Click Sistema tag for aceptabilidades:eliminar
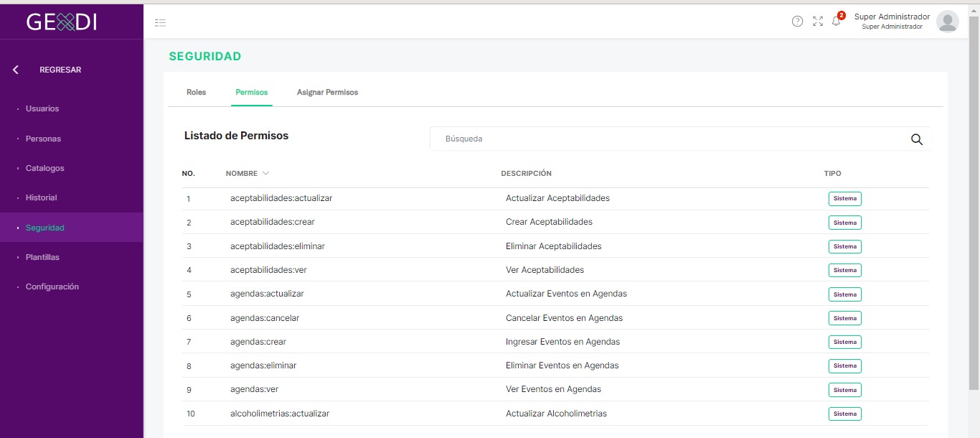 tap(844, 246)
